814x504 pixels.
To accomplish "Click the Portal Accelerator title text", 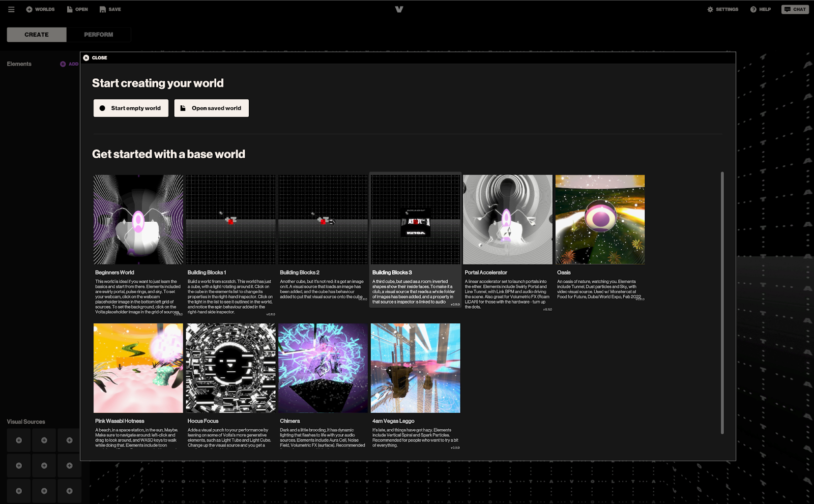I will click(486, 273).
